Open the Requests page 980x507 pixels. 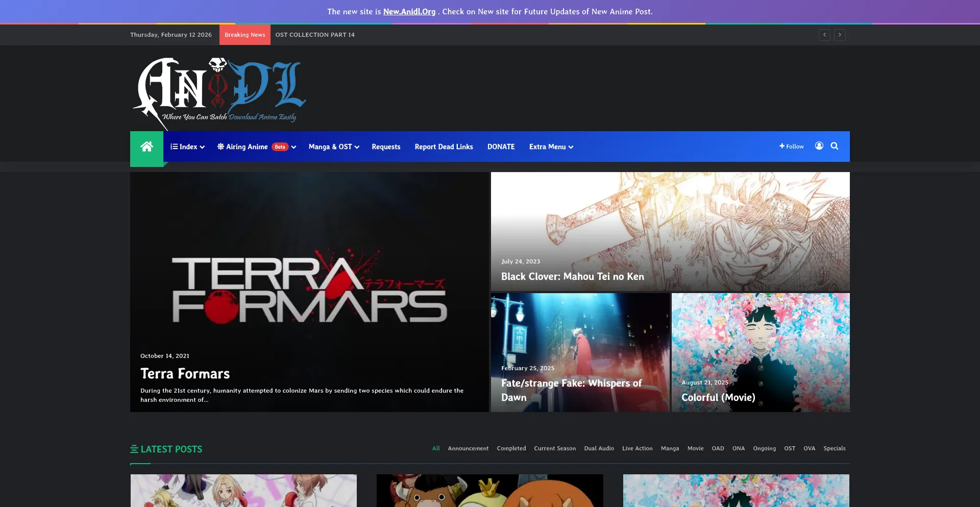tap(386, 147)
